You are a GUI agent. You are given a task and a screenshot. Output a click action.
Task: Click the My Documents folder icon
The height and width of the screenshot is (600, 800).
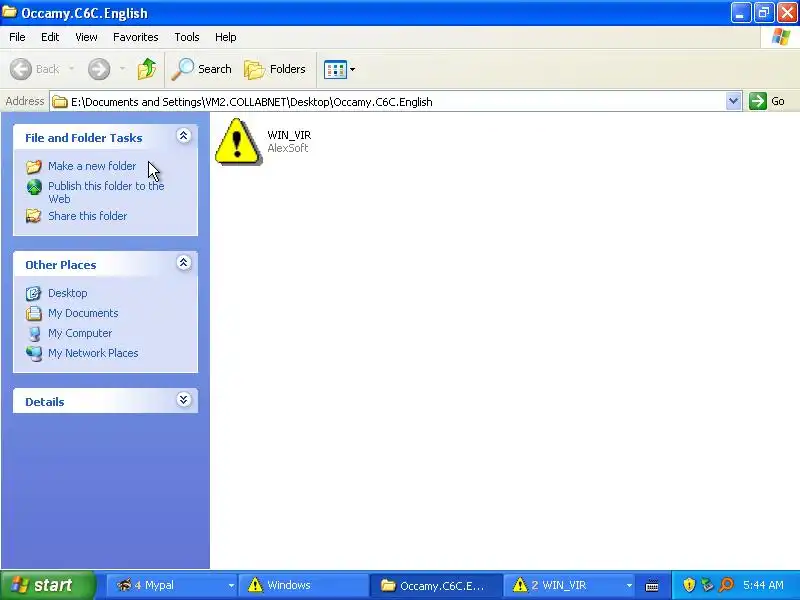pyautogui.click(x=34, y=313)
